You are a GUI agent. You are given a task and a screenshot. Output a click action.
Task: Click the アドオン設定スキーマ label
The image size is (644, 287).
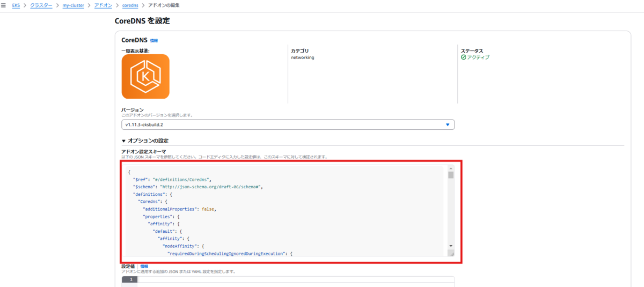[144, 152]
